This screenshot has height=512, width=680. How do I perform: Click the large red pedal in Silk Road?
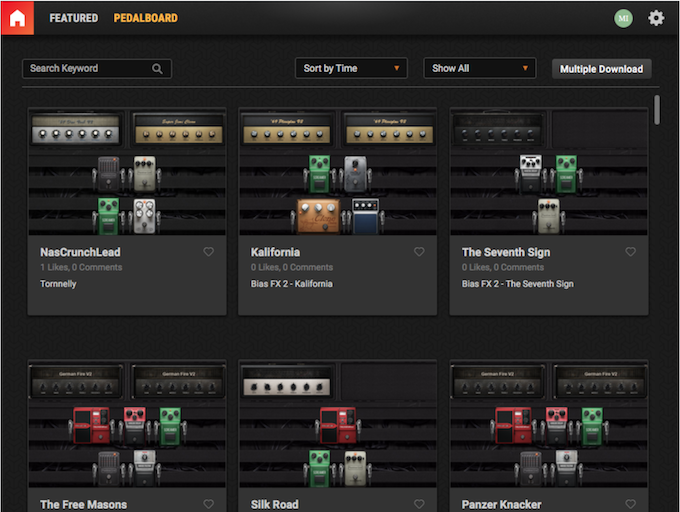tap(338, 425)
